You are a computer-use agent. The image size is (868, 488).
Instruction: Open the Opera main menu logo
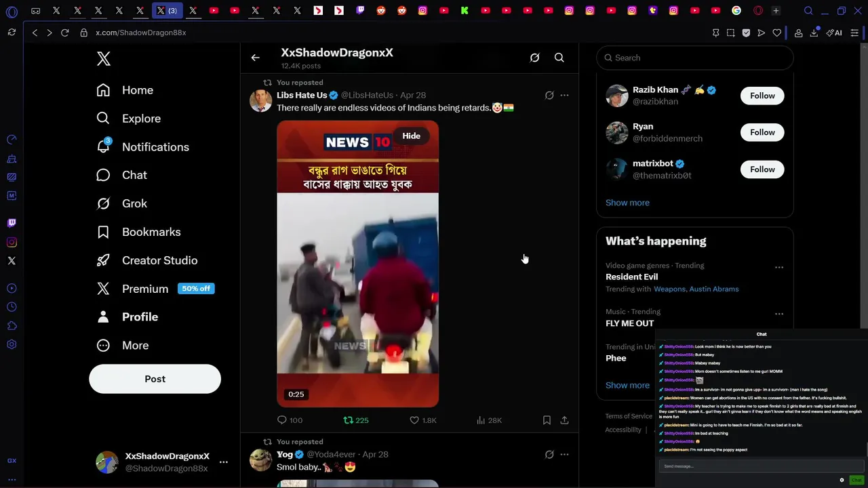tap(12, 11)
